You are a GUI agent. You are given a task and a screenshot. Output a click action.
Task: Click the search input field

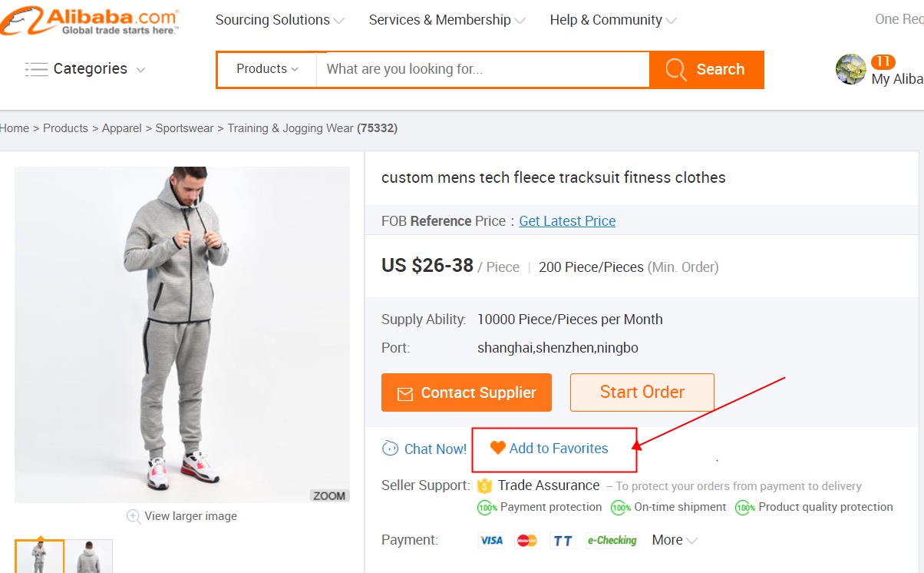(x=483, y=69)
